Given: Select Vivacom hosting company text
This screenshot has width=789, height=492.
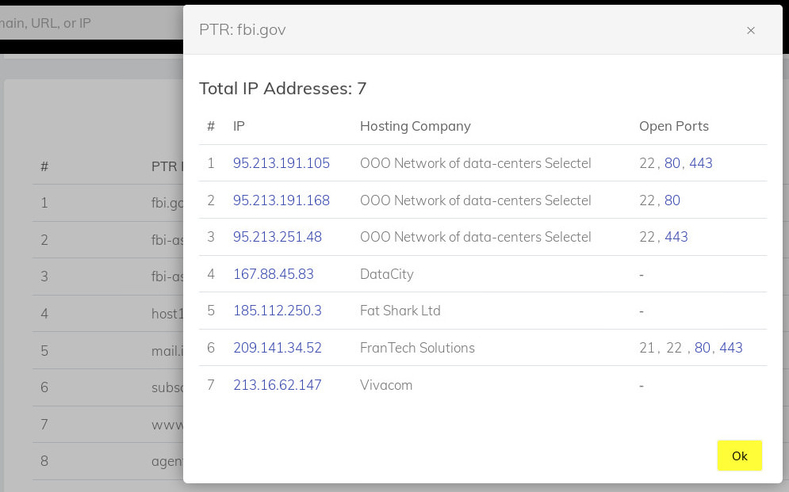Looking at the screenshot, I should coord(386,385).
